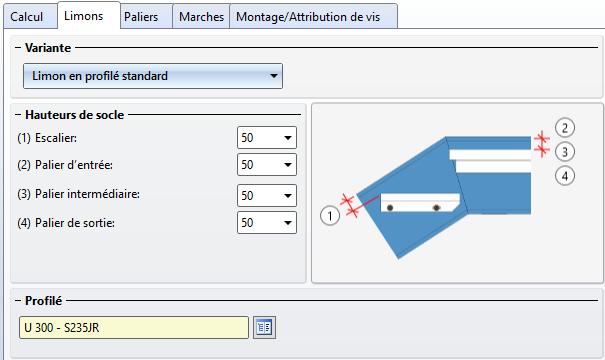
Task: Click circled number 3 in the diagram
Action: coord(565,152)
